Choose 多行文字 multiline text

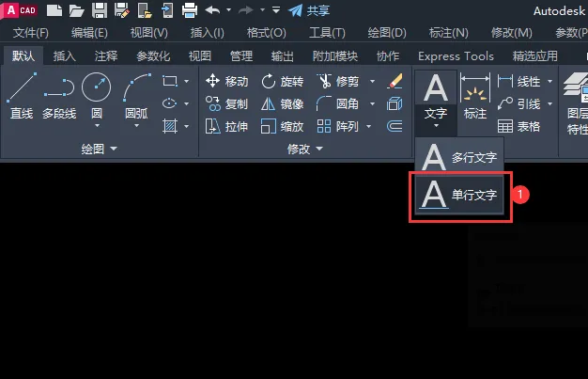[x=459, y=157]
